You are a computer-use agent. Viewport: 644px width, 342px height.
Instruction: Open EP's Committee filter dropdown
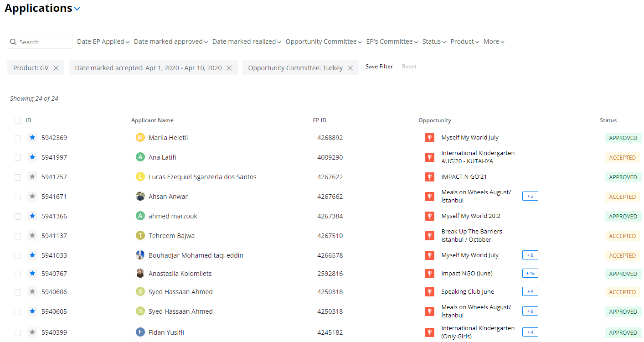coord(392,41)
